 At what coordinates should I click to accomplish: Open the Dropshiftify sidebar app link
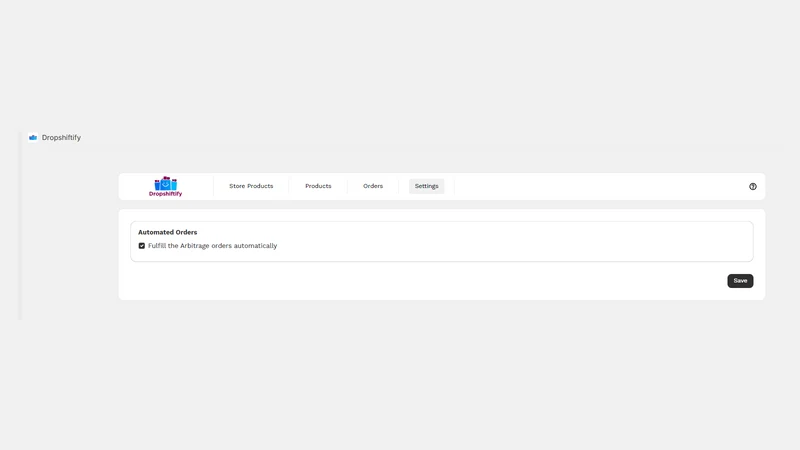(x=61, y=137)
